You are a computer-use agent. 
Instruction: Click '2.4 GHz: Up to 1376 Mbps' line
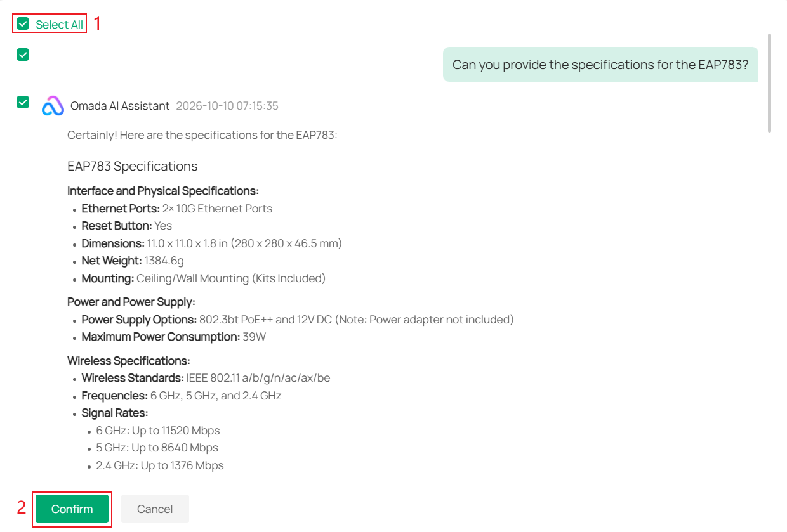160,465
